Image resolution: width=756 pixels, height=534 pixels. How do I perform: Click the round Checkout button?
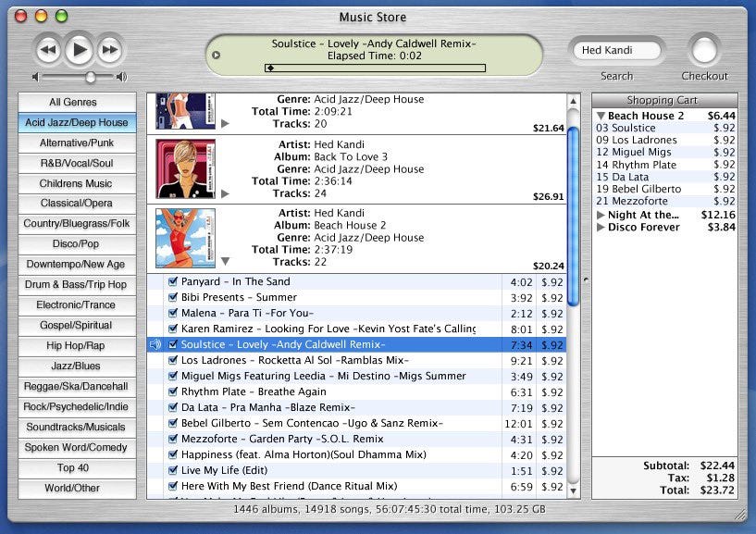[x=704, y=50]
